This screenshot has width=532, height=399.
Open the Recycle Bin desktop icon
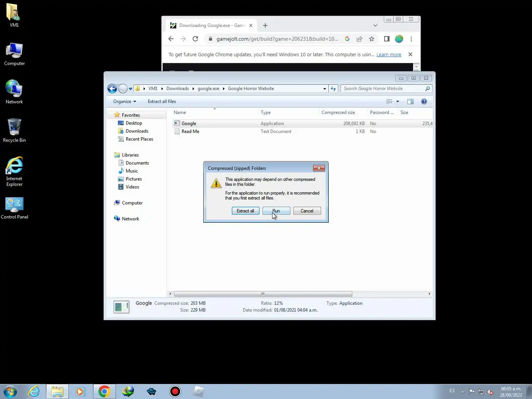tap(14, 130)
